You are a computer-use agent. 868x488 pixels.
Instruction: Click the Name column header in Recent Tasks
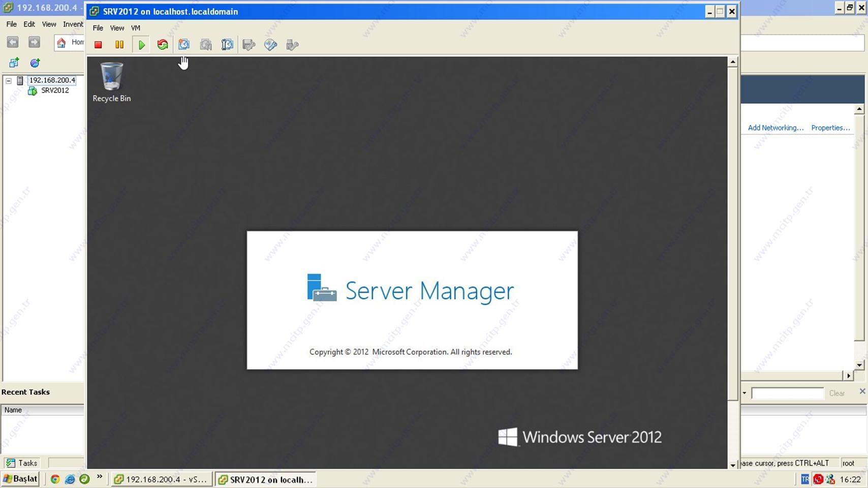(x=43, y=410)
